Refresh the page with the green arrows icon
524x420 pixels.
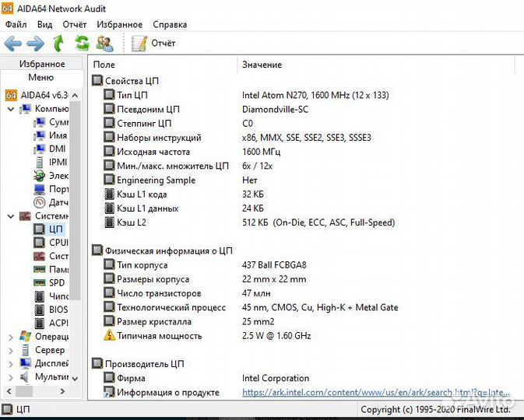point(82,44)
